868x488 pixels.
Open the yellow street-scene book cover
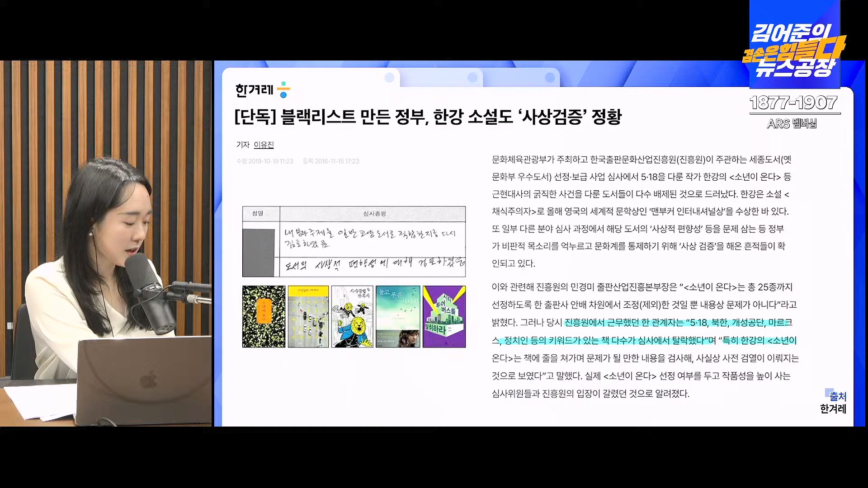(x=308, y=316)
